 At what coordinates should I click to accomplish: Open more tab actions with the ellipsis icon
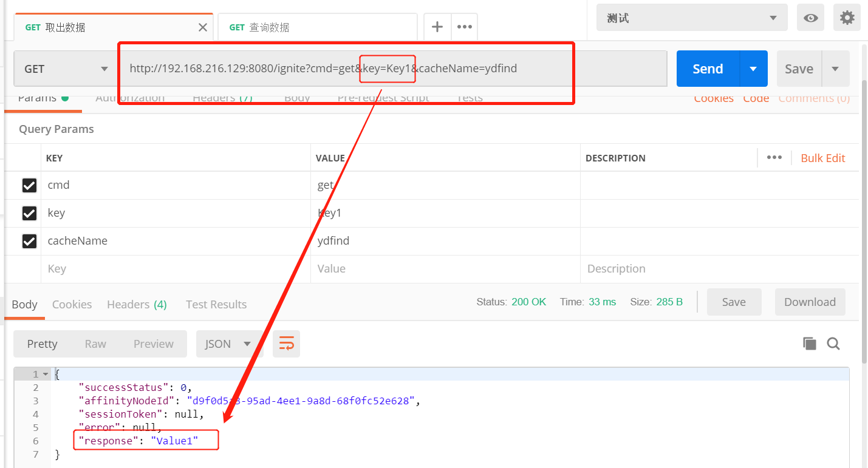click(465, 27)
